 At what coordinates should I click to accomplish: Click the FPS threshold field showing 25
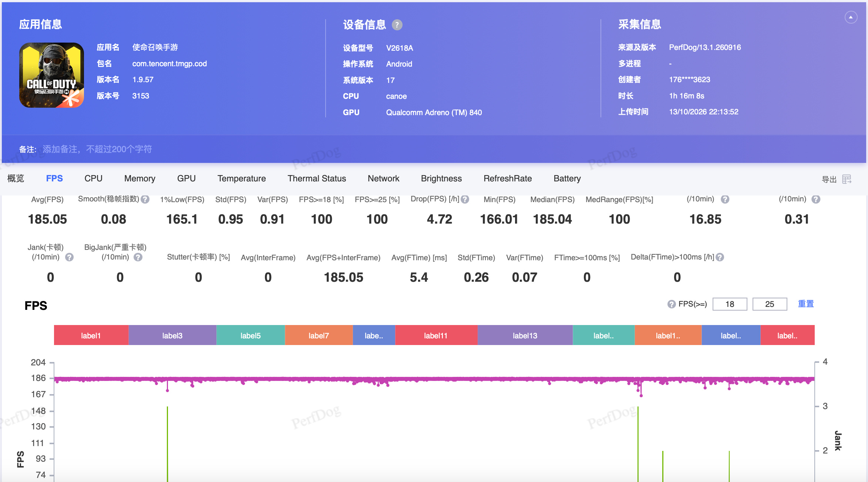coord(770,304)
